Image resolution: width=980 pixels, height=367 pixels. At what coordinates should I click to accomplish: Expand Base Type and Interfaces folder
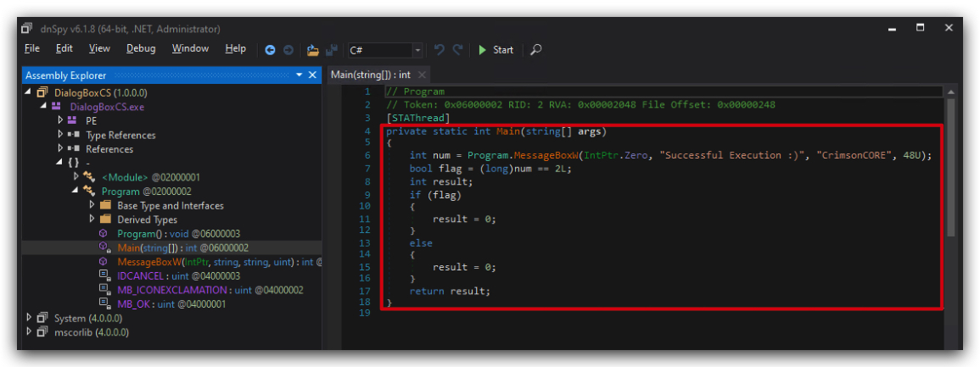point(92,205)
